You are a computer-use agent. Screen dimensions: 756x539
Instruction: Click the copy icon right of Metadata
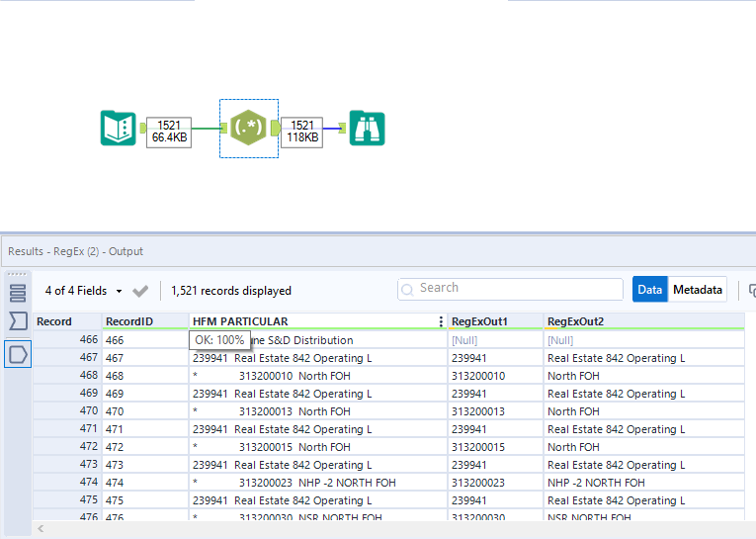[x=752, y=290]
